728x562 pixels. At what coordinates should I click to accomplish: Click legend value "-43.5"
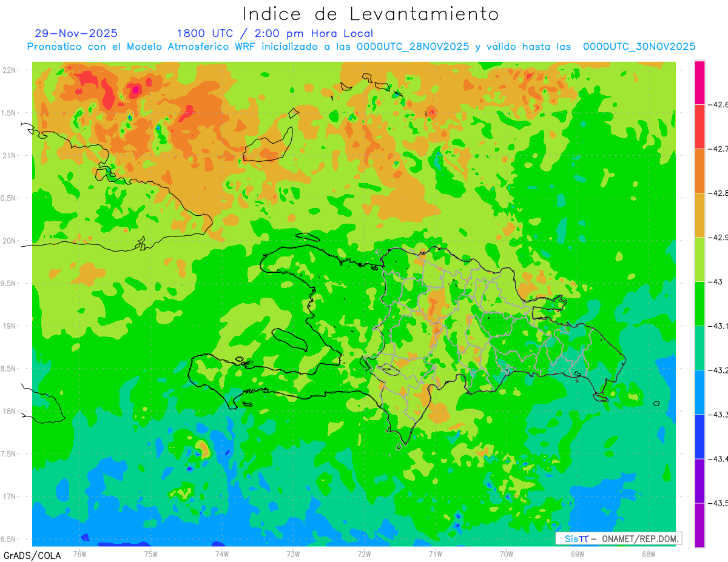click(x=718, y=503)
